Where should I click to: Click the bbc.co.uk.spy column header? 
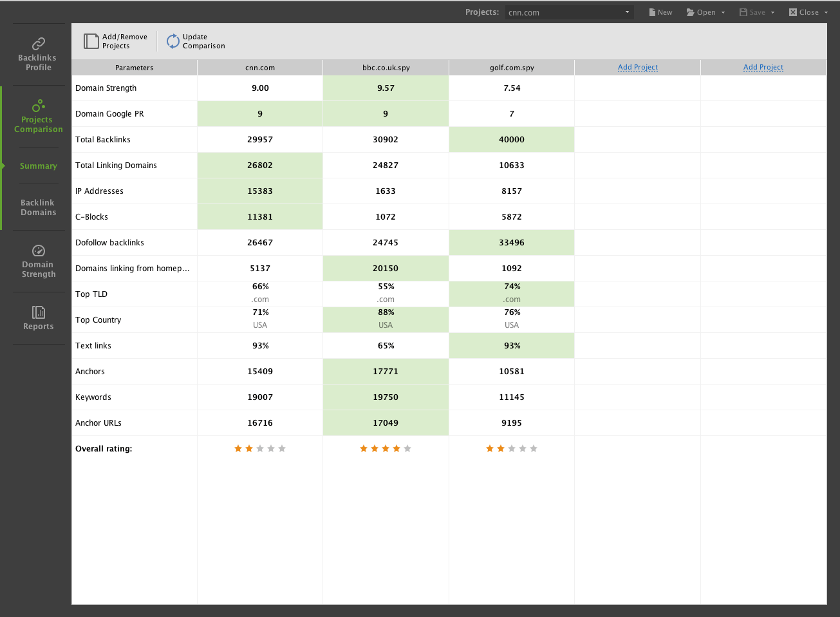(386, 68)
